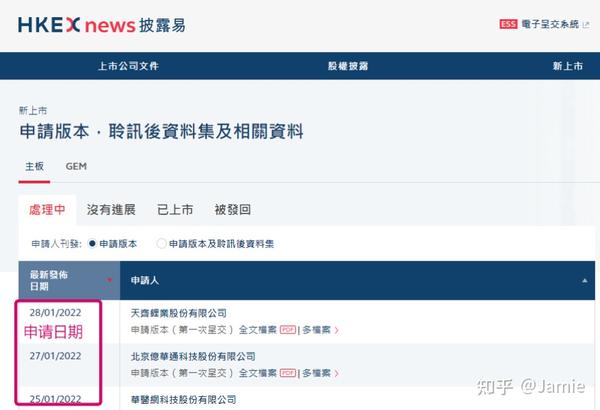Click the 申請人 column header label

[145, 280]
